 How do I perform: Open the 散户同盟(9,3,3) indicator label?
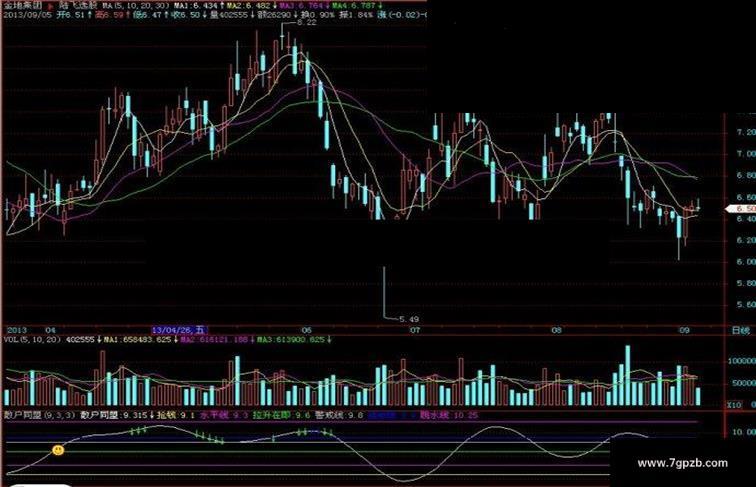pyautogui.click(x=39, y=415)
